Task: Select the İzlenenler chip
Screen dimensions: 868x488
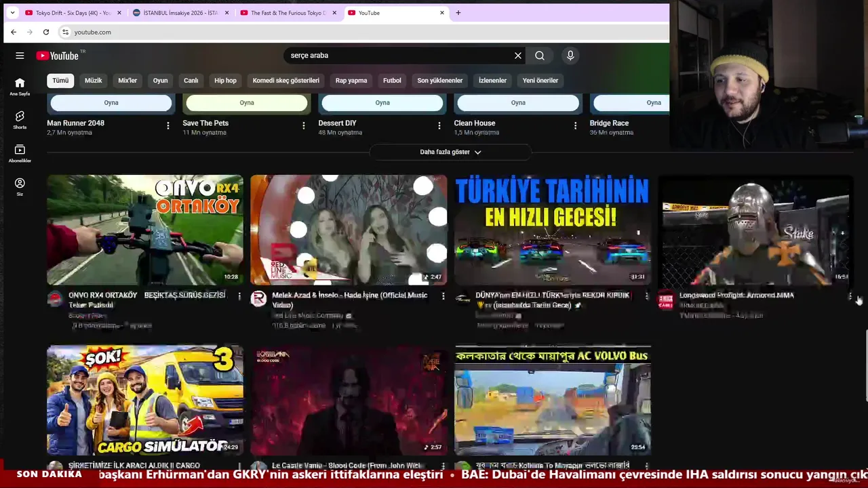Action: [x=492, y=81]
